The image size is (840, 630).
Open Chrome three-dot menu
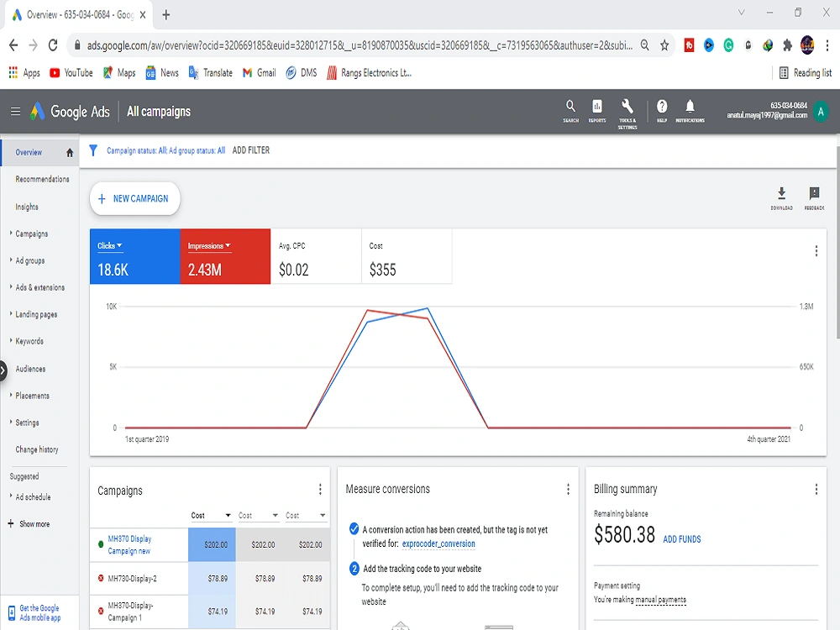[x=827, y=45]
